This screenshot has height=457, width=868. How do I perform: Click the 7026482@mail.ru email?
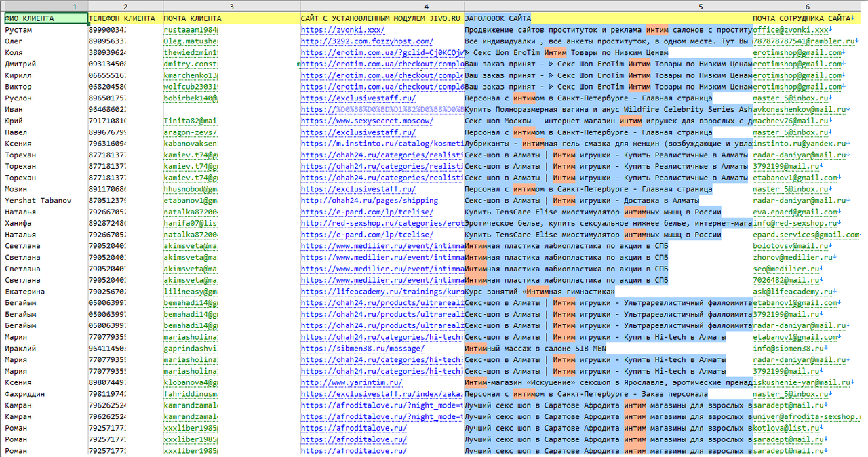(786, 280)
